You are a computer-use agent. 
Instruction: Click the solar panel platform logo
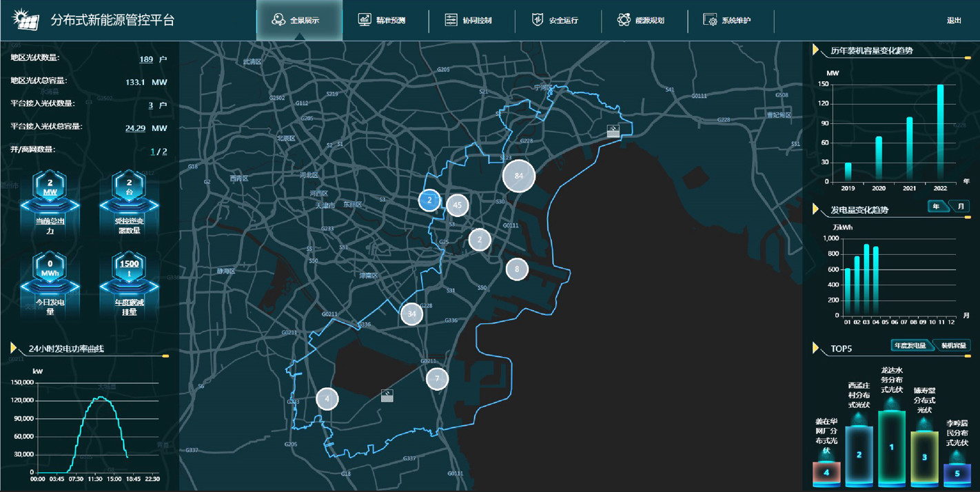tap(25, 20)
